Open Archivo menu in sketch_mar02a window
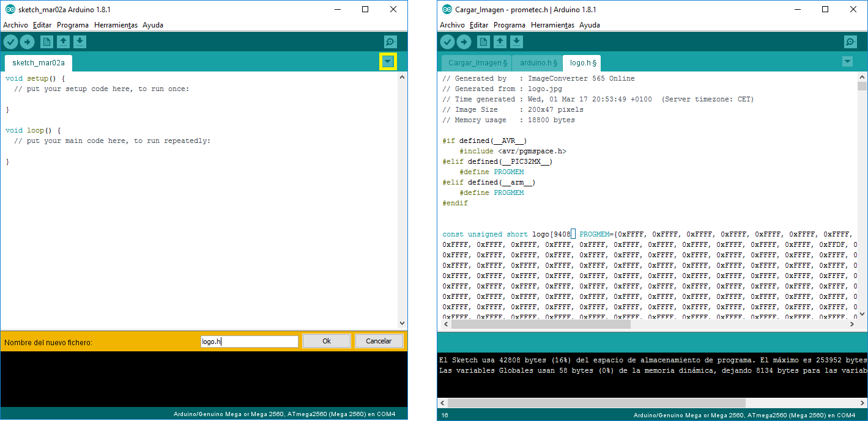Viewport: 868px width, 421px height. pos(15,25)
